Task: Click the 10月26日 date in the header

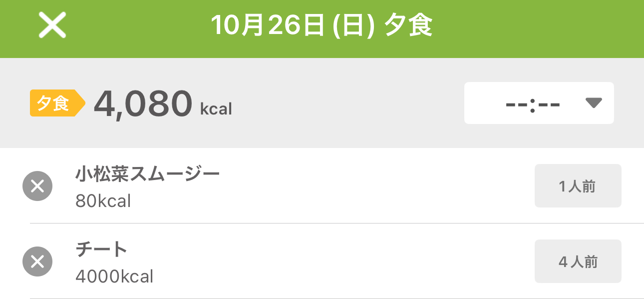Action: [268, 25]
